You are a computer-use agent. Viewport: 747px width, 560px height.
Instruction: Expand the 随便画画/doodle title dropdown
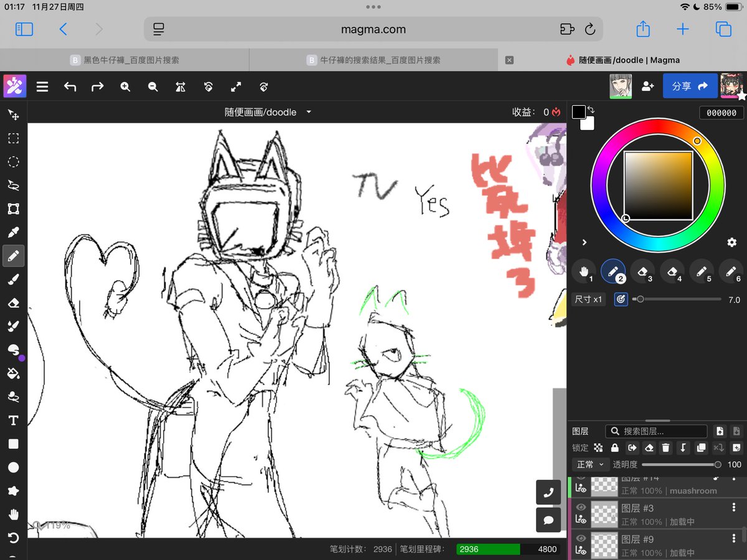309,113
